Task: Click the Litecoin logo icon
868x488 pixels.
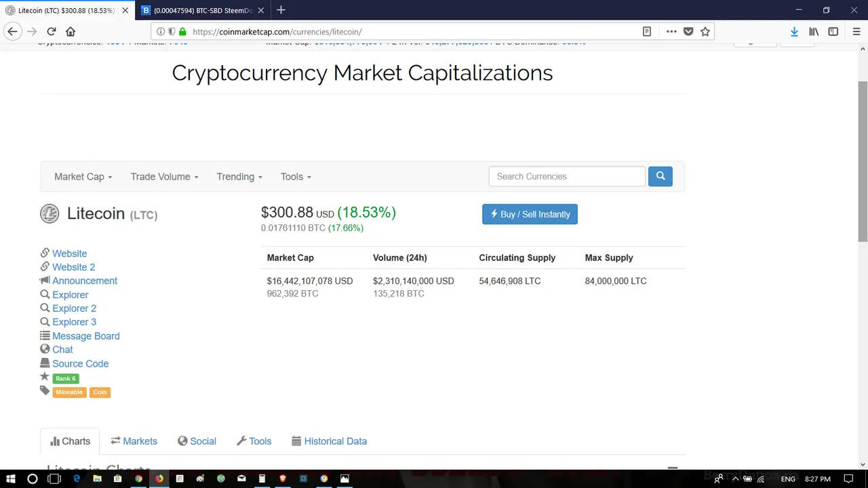Action: [x=50, y=213]
